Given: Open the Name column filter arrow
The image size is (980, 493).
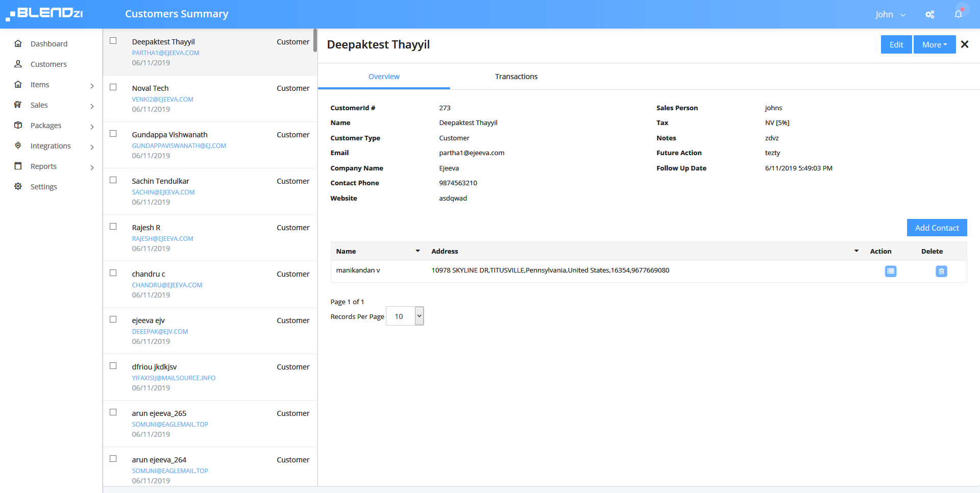Looking at the screenshot, I should pos(418,251).
